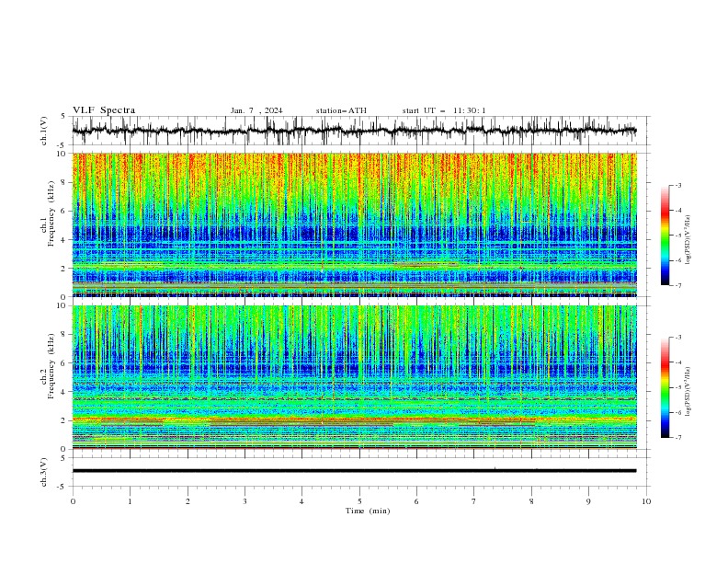728x563 pixels.
Task: Click time axis tick label '9'
Action: tap(588, 501)
